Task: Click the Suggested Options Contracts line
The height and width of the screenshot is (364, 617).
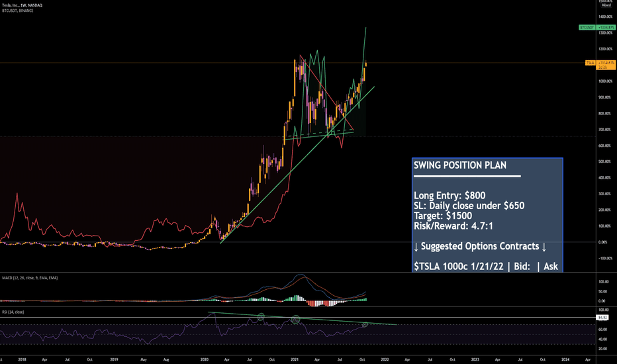Action: tap(480, 246)
